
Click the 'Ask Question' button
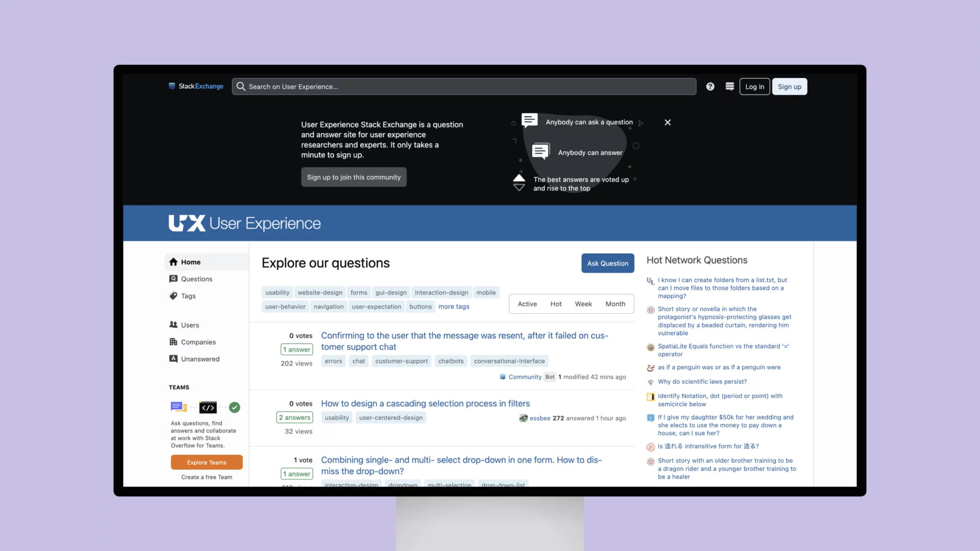(607, 263)
